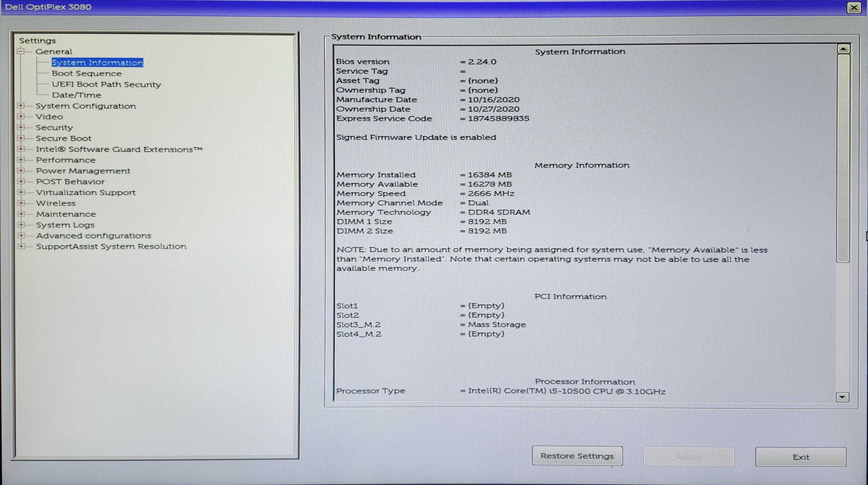Click the Memory Speed value 2666 MHz
Screen dimensions: 868x485
(x=490, y=193)
